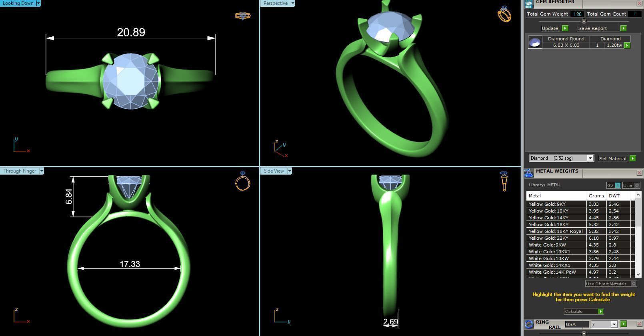Toggle the GV library switch
644x336 pixels.
point(614,185)
